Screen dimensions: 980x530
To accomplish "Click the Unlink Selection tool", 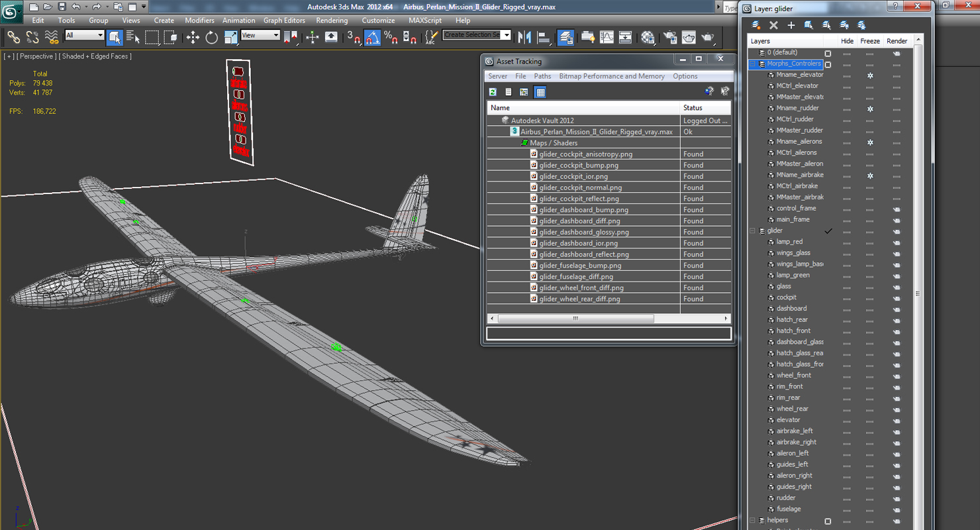I will (32, 37).
